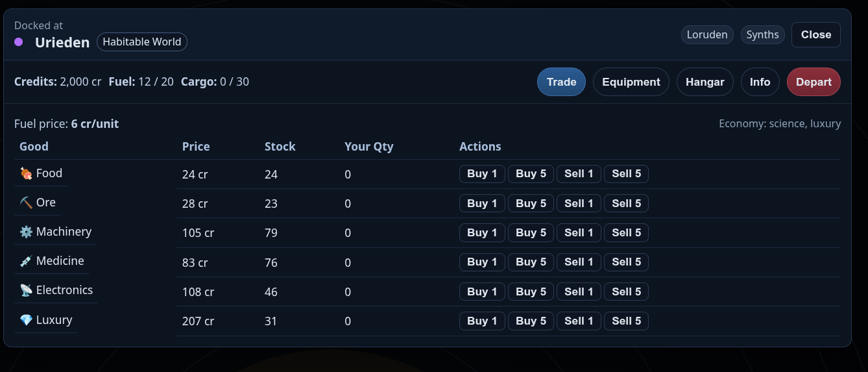Close the docking panel
Screen dimensions: 868x372
[x=815, y=35]
